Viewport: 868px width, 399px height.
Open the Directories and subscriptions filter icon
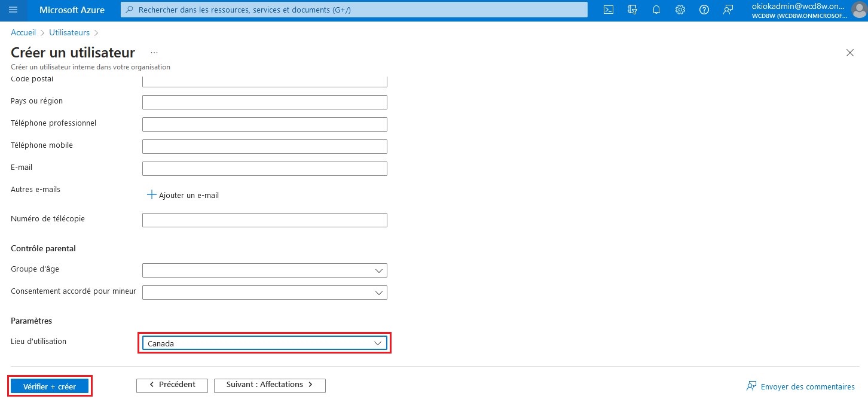click(x=632, y=10)
